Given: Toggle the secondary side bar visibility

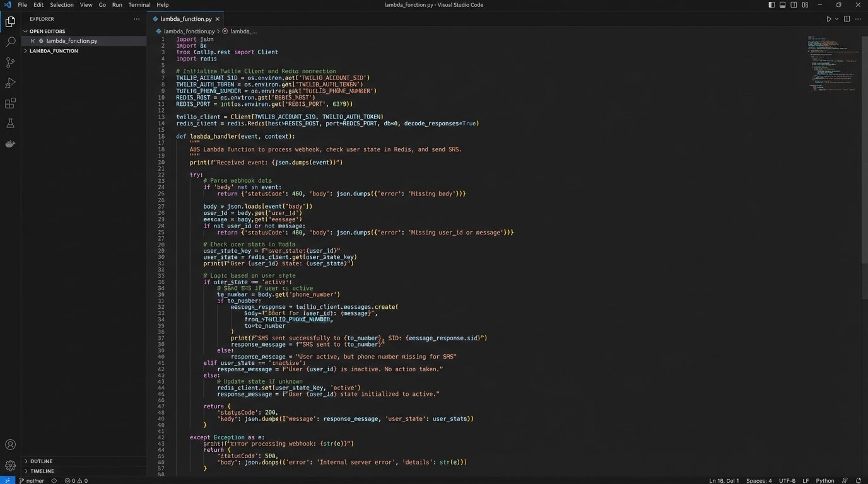Looking at the screenshot, I should click(794, 5).
